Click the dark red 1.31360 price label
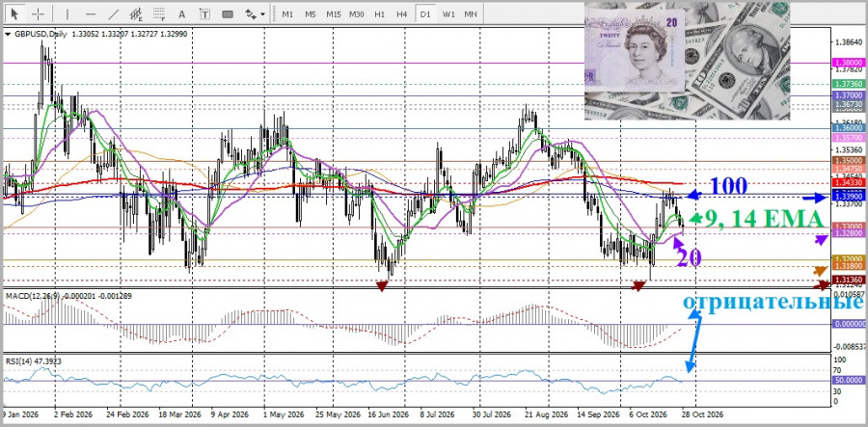Viewport: 868px width, 427px height. click(x=847, y=280)
